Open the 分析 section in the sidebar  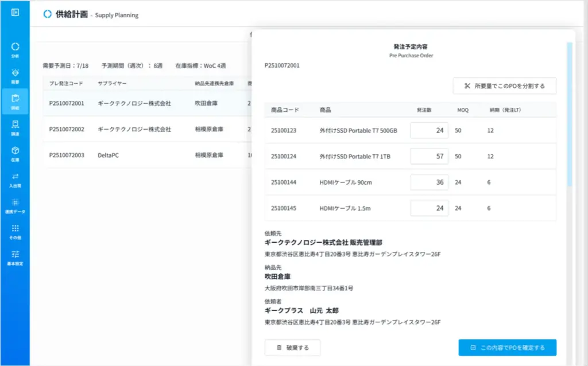tap(15, 50)
